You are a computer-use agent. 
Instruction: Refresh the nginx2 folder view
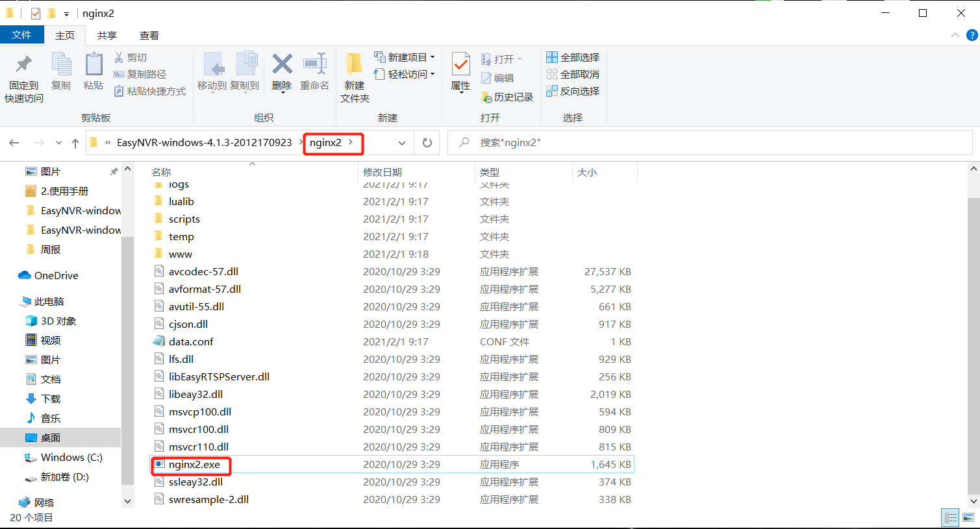coord(427,143)
